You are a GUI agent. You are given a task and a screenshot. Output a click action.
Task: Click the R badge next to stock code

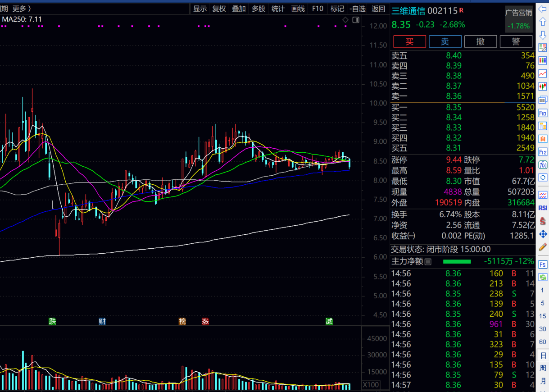pyautogui.click(x=461, y=10)
